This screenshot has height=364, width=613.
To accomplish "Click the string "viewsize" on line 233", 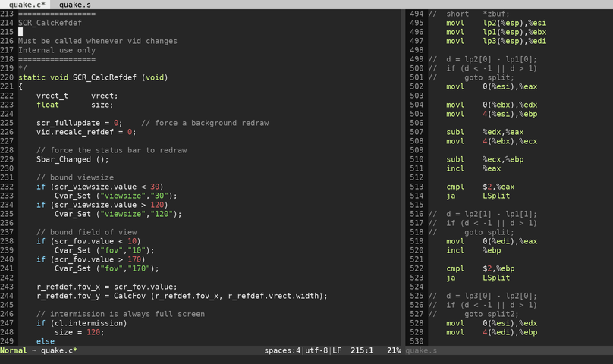I will point(123,196).
